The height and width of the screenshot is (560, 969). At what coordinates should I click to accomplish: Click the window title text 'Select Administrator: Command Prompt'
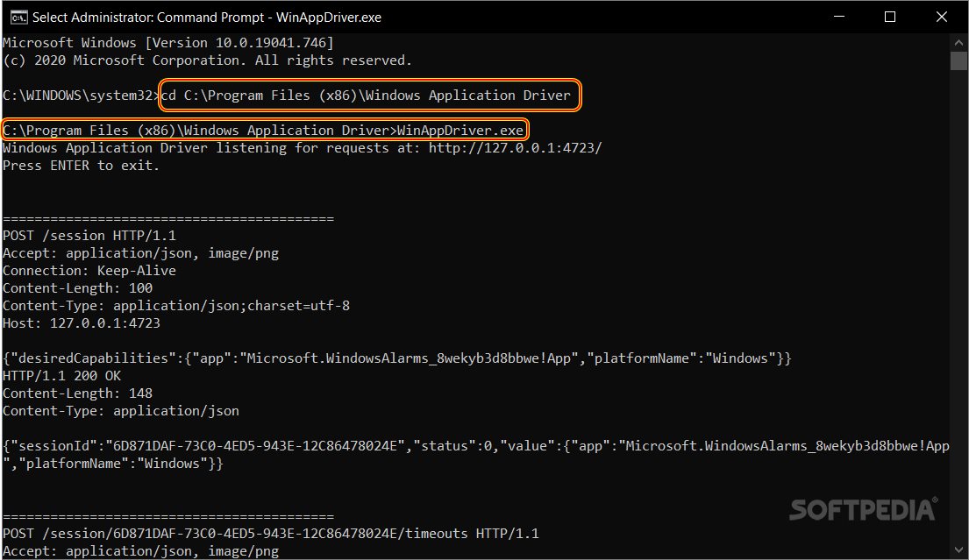[148, 18]
